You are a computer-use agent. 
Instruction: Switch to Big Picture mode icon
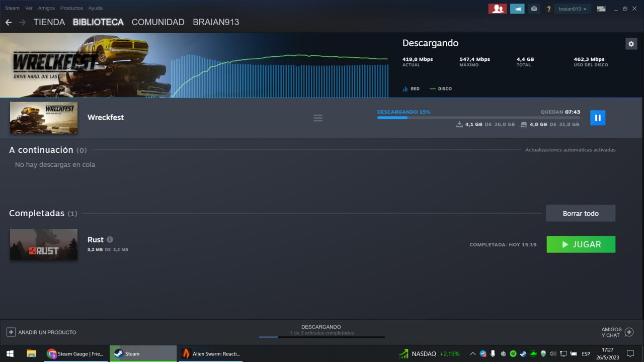tap(601, 9)
